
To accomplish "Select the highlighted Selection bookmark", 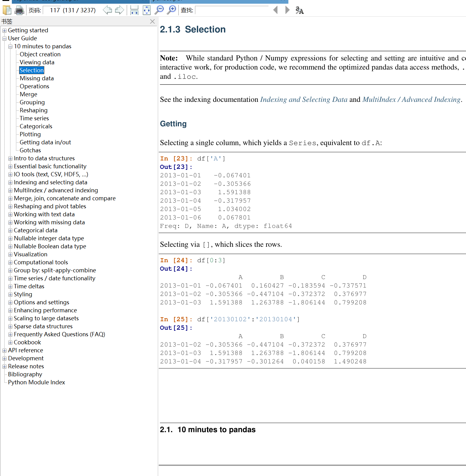I will click(x=32, y=70).
